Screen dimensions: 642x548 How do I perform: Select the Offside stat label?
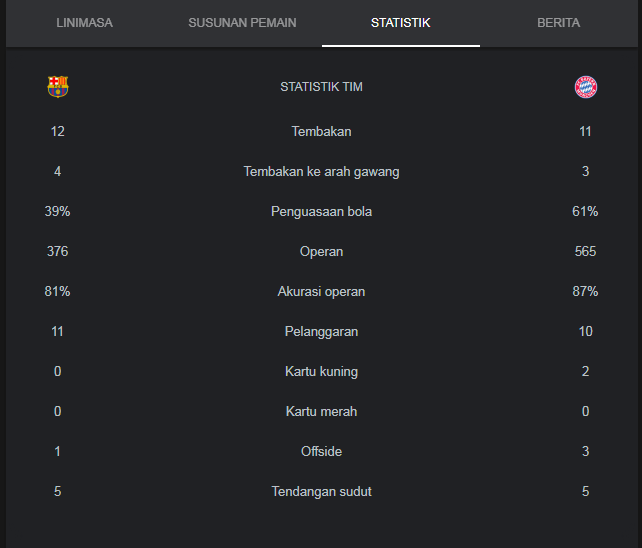tap(321, 451)
